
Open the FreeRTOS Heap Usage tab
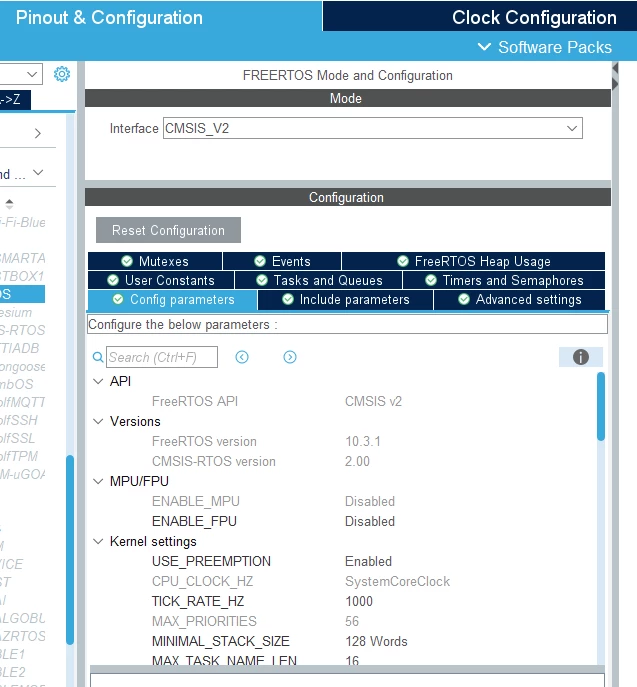click(x=474, y=261)
